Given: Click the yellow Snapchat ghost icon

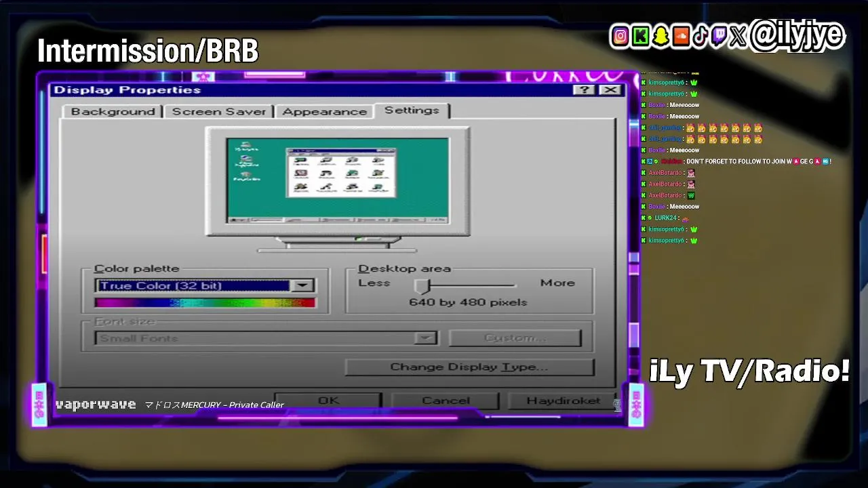Looking at the screenshot, I should tap(660, 37).
